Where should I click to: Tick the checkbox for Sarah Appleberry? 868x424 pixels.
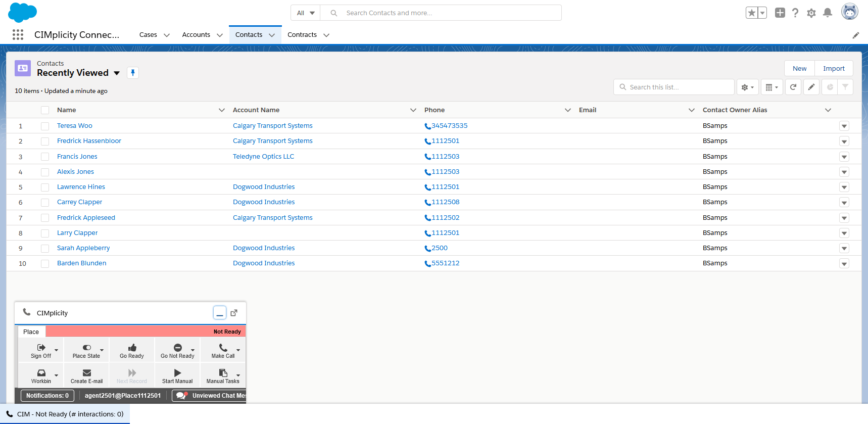45,248
